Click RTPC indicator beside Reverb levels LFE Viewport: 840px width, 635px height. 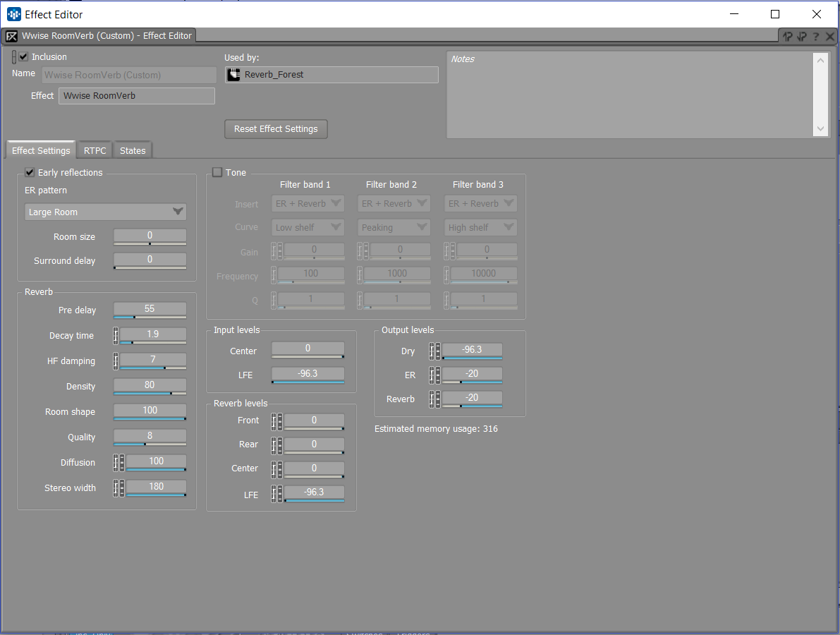274,493
